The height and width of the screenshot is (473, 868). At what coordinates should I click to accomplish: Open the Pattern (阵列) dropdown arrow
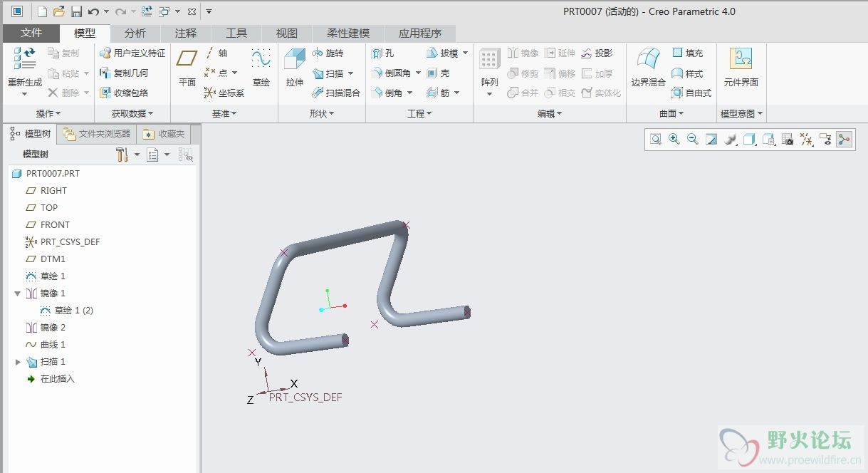[489, 94]
